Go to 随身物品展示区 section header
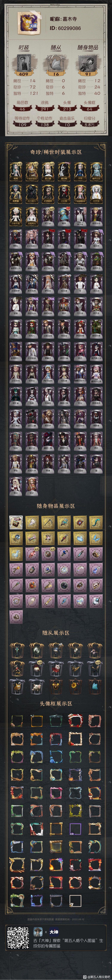 click(56, 506)
